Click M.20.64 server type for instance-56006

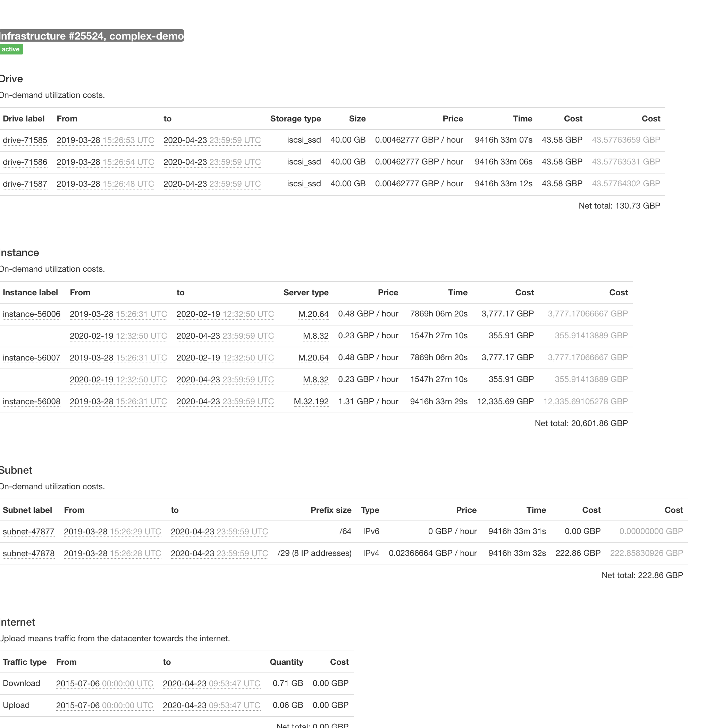point(313,314)
